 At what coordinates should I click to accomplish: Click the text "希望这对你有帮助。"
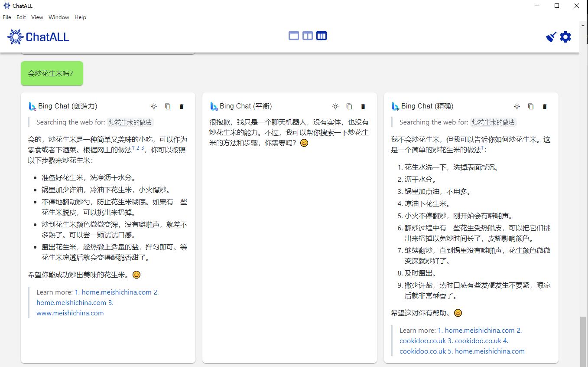pyautogui.click(x=421, y=313)
